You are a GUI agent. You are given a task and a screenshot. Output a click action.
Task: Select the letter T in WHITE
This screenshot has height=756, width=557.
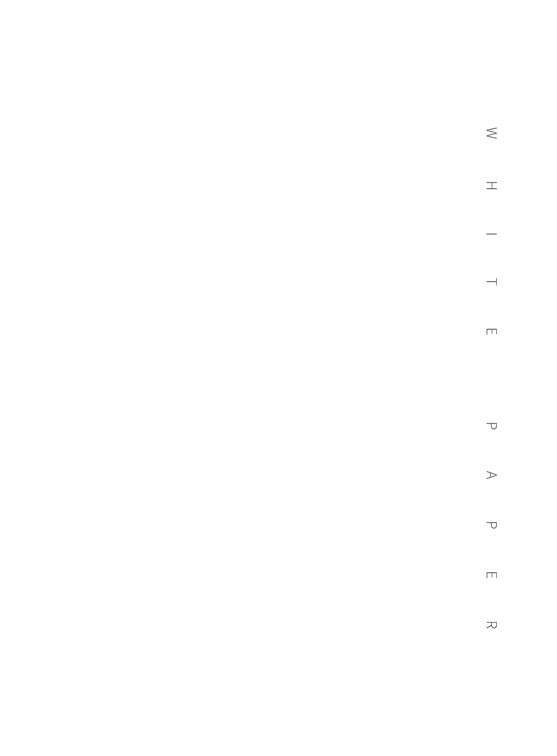click(x=491, y=282)
